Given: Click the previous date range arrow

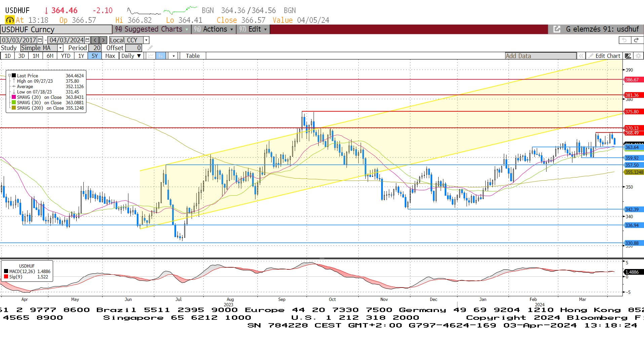Looking at the screenshot, I should point(95,40).
